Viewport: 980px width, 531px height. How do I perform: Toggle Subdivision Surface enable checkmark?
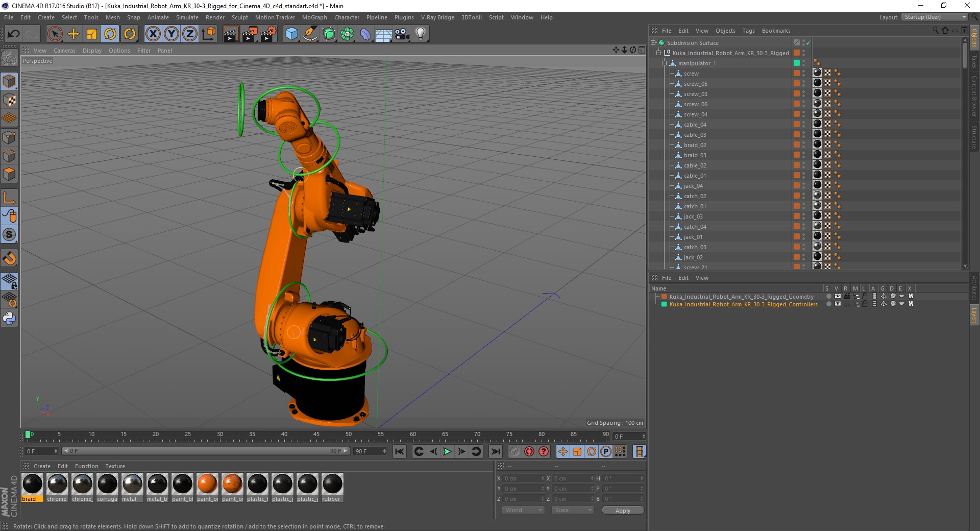click(808, 43)
